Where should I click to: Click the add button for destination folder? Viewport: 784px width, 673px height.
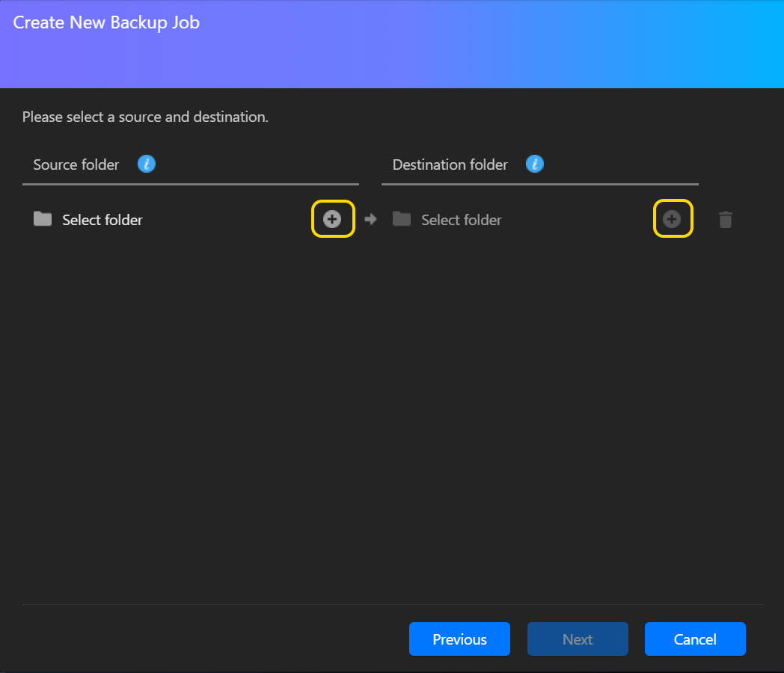(x=672, y=219)
